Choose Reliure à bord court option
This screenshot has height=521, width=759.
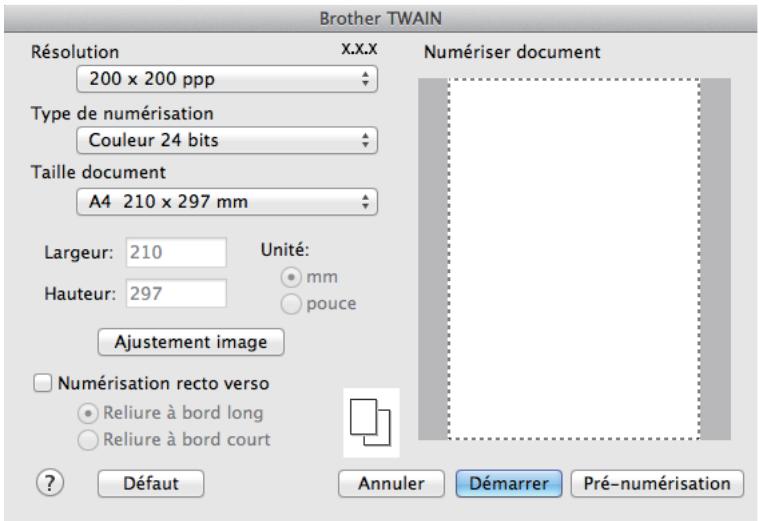click(88, 440)
